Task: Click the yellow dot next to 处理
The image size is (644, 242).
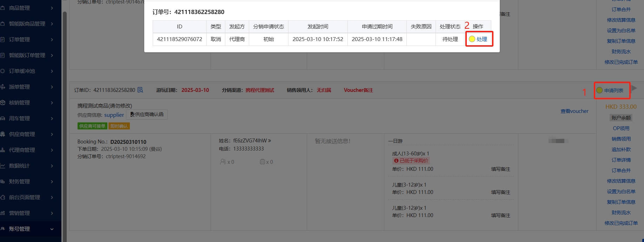Action: [x=472, y=39]
